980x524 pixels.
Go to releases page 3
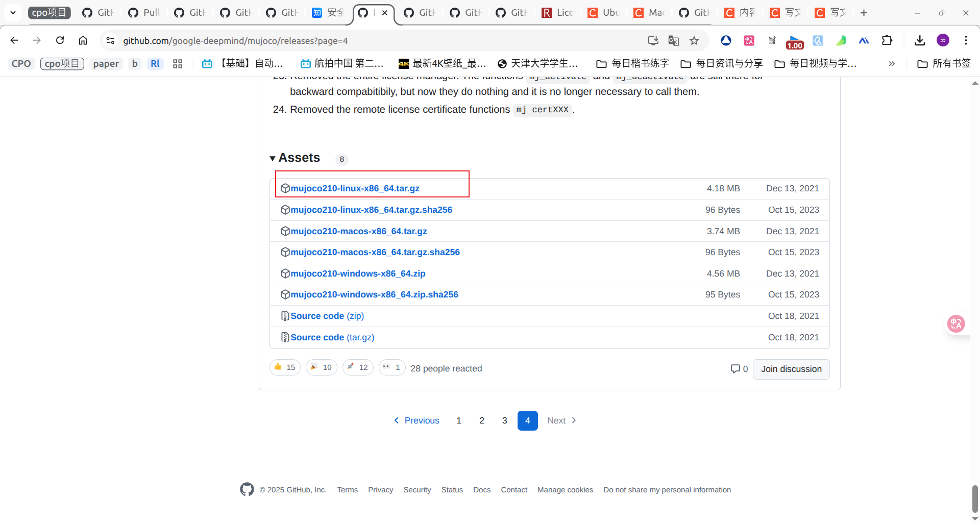505,420
